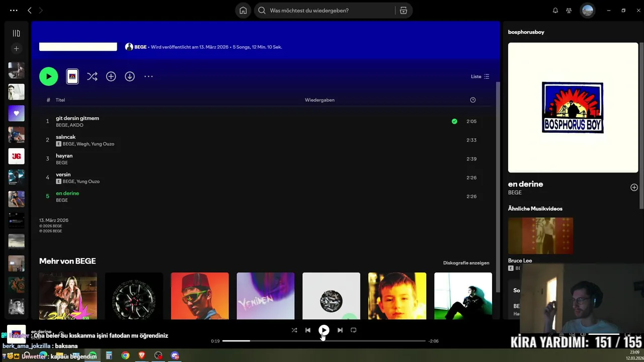Open the red cap sunglasses album cover
Image resolution: width=644 pixels, height=362 pixels.
(x=200, y=296)
